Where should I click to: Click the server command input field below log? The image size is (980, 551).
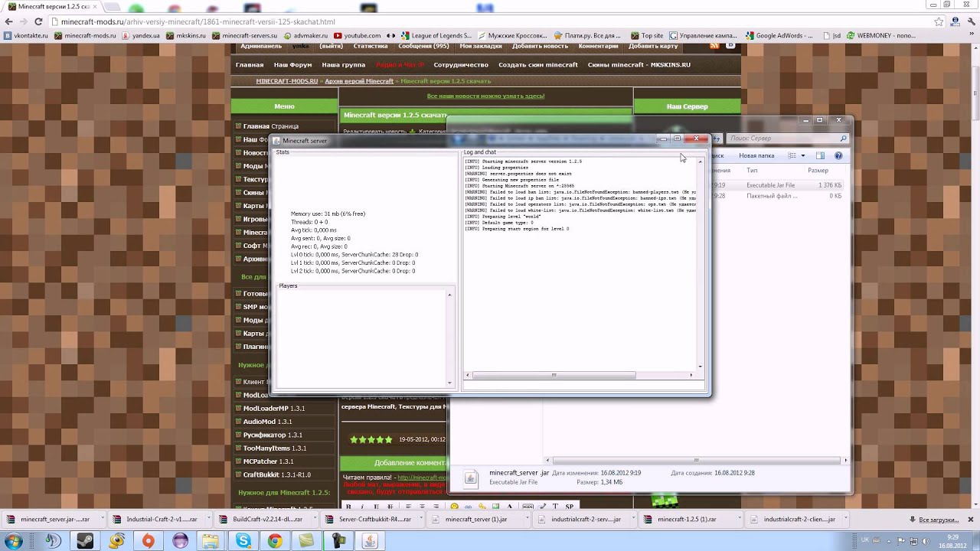[583, 385]
